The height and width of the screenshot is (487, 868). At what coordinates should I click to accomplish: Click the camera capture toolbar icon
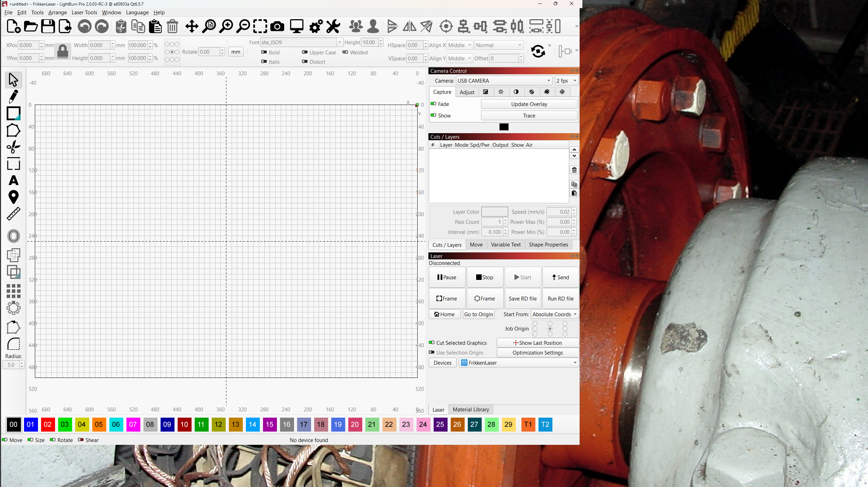277,26
